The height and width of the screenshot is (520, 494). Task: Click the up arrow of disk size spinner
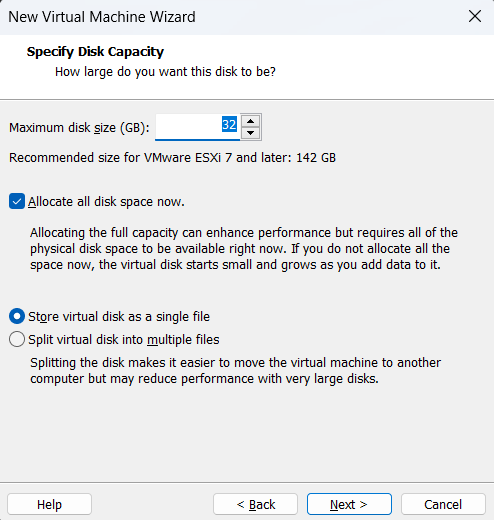[251, 121]
